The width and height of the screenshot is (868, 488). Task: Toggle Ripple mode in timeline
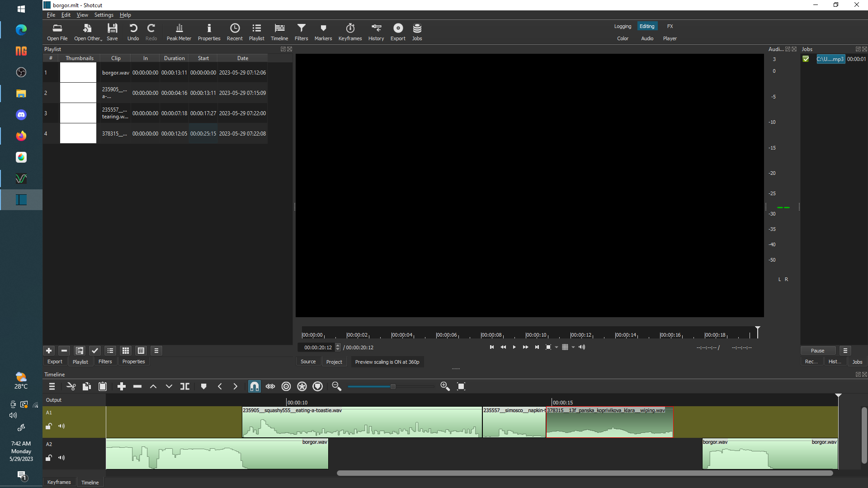[286, 386]
